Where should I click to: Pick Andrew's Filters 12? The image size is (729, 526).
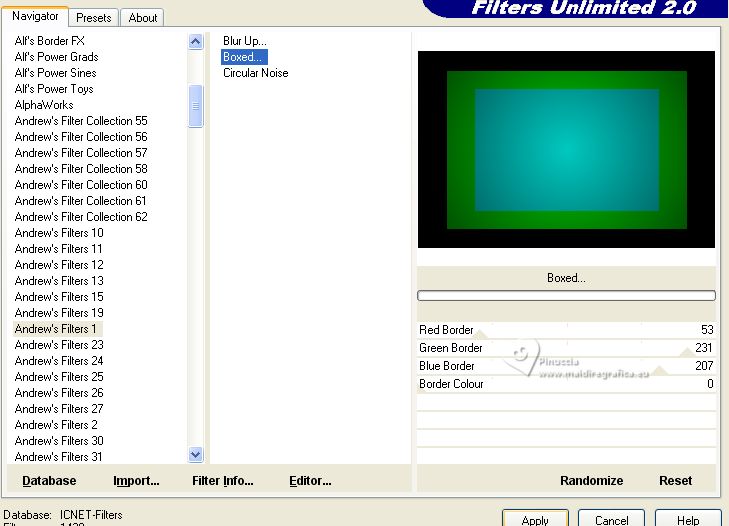(x=59, y=265)
